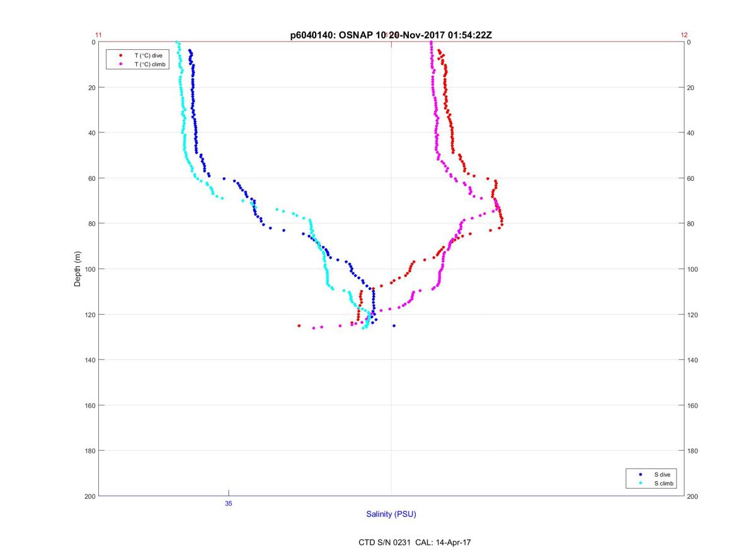Click the '100' tick on the right depth axis

coord(693,269)
